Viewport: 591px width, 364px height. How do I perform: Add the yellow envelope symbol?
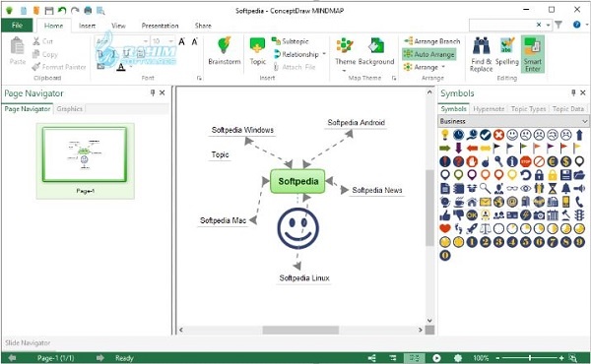point(486,202)
